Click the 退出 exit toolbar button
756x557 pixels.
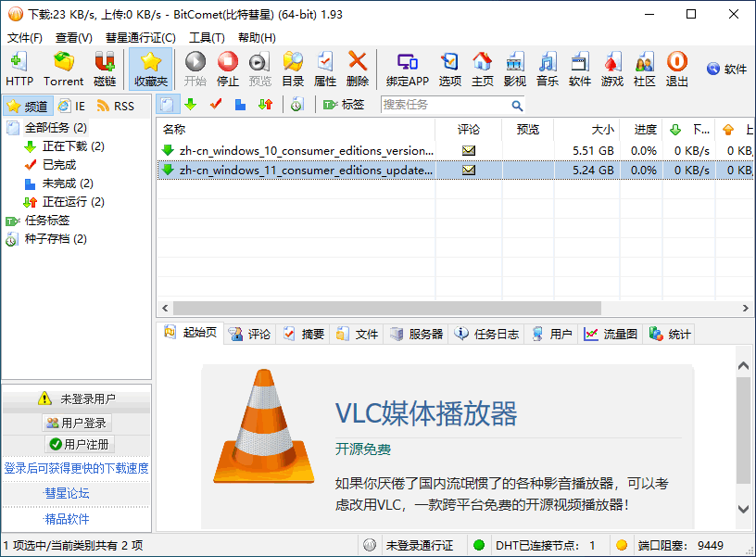tap(677, 69)
